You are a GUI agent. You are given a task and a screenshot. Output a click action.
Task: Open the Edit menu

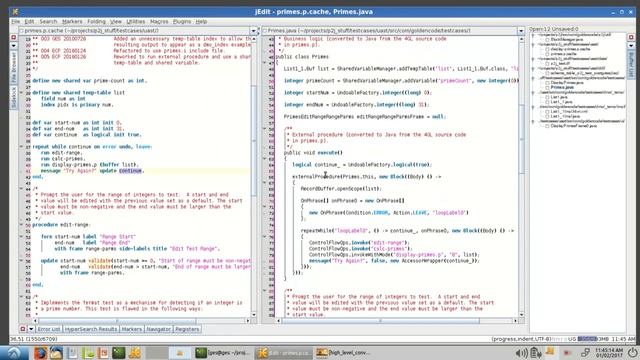(x=29, y=21)
